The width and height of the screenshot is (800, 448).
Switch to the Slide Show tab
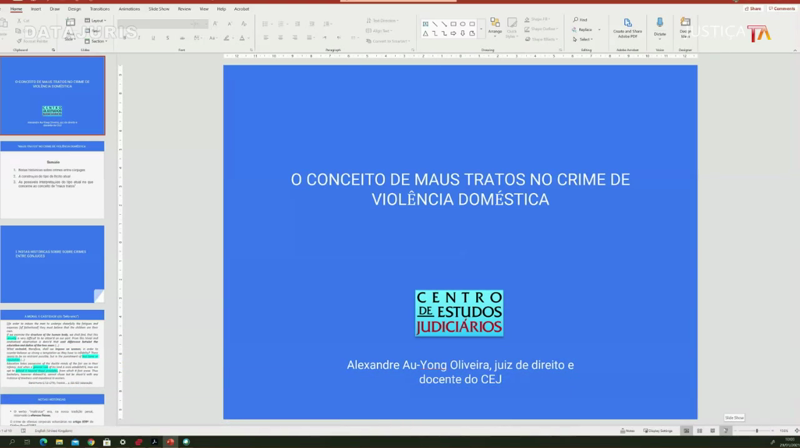(157, 8)
